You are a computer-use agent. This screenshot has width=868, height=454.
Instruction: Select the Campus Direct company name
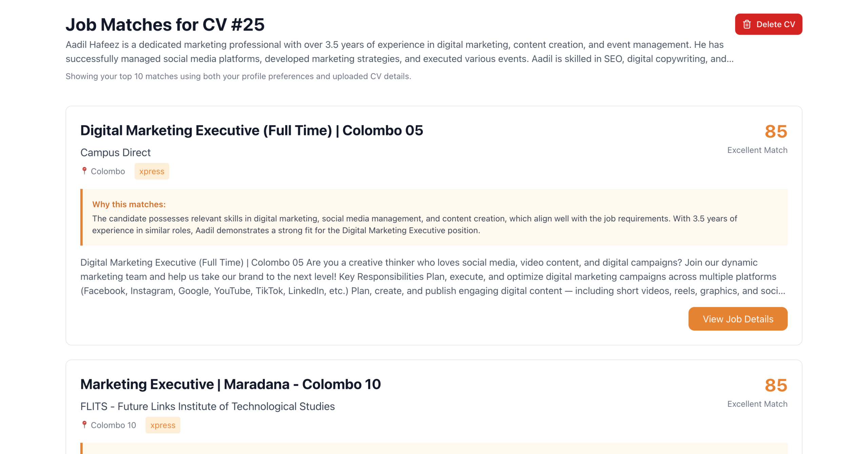point(115,153)
